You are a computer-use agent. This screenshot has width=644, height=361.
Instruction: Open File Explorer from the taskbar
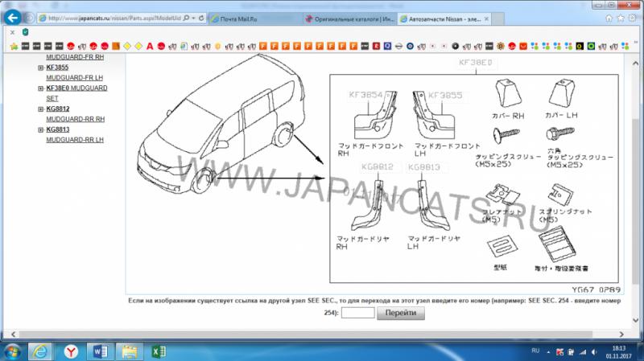130,351
